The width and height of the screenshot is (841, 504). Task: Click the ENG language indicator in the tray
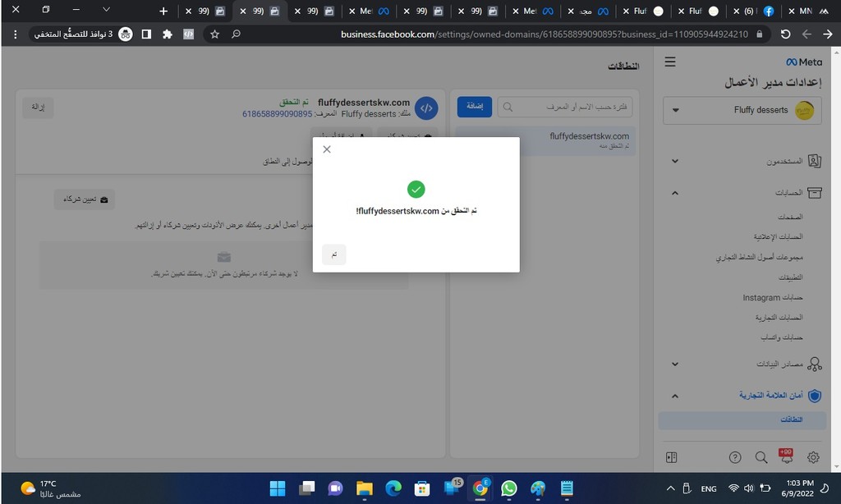[x=709, y=489]
